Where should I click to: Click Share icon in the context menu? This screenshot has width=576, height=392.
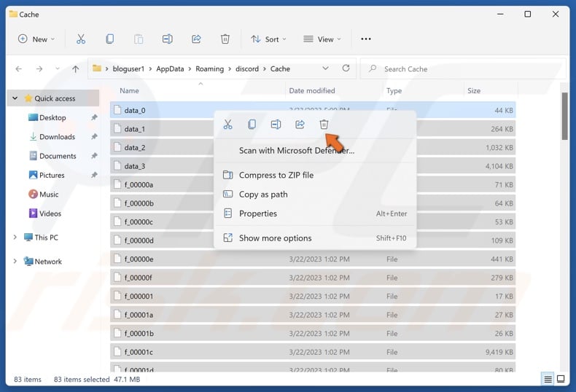pos(300,125)
